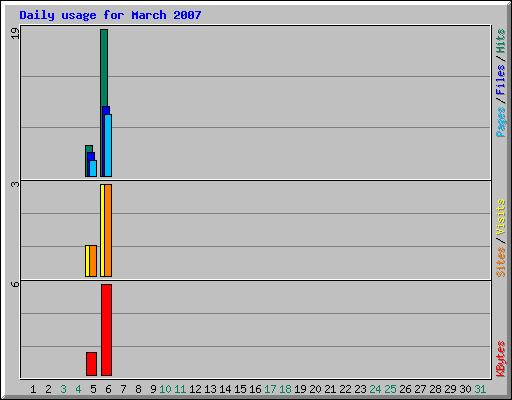The width and height of the screenshot is (512, 400).
Task: Click the y-axis maximum value "19"
Action: [x=15, y=33]
